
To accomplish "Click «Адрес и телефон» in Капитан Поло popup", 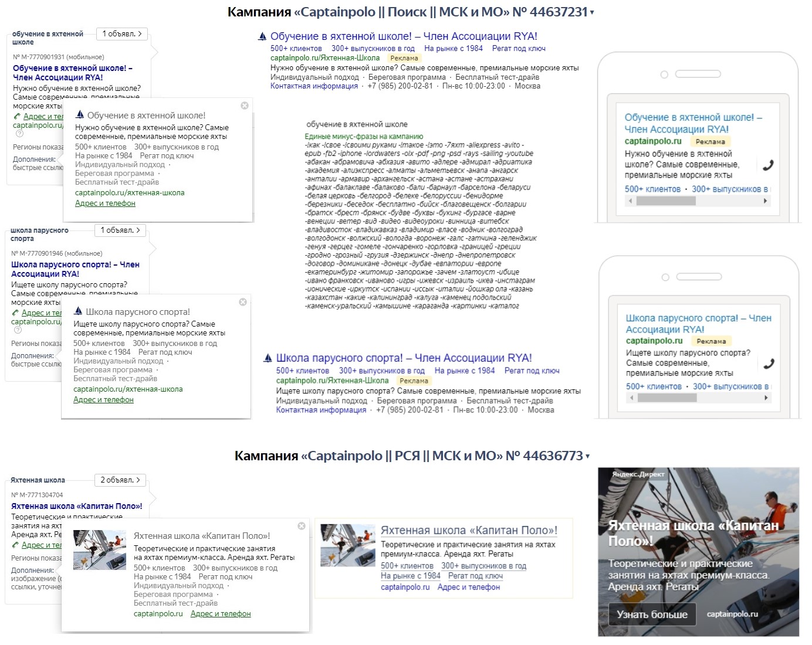I will pyautogui.click(x=221, y=614).
